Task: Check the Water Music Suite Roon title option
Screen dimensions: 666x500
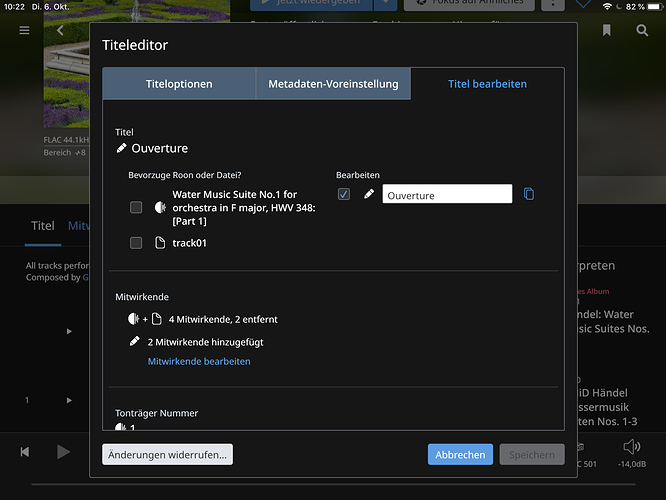Action: 136,207
